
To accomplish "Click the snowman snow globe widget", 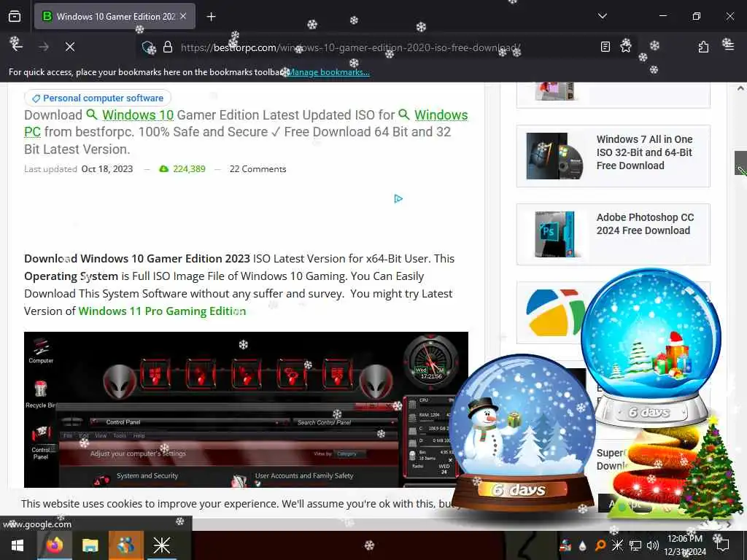I will tap(522, 432).
